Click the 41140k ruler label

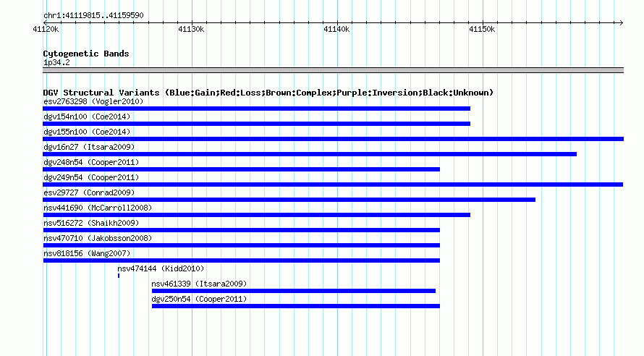click(x=336, y=29)
